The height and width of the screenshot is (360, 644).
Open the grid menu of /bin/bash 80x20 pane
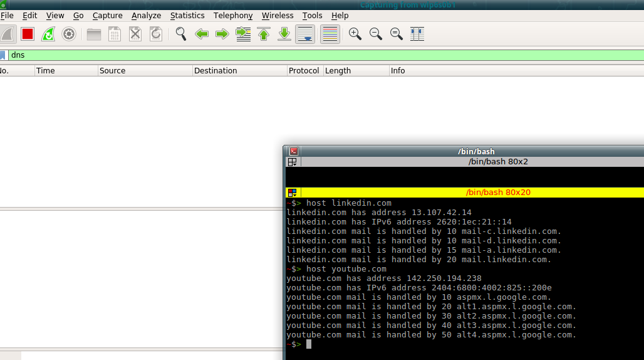pyautogui.click(x=293, y=193)
